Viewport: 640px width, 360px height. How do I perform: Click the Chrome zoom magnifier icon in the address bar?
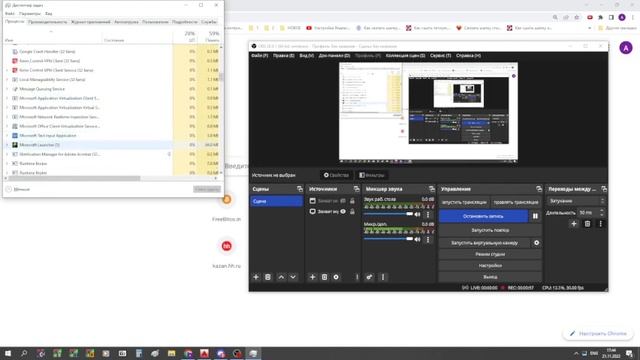pyautogui.click(x=555, y=17)
